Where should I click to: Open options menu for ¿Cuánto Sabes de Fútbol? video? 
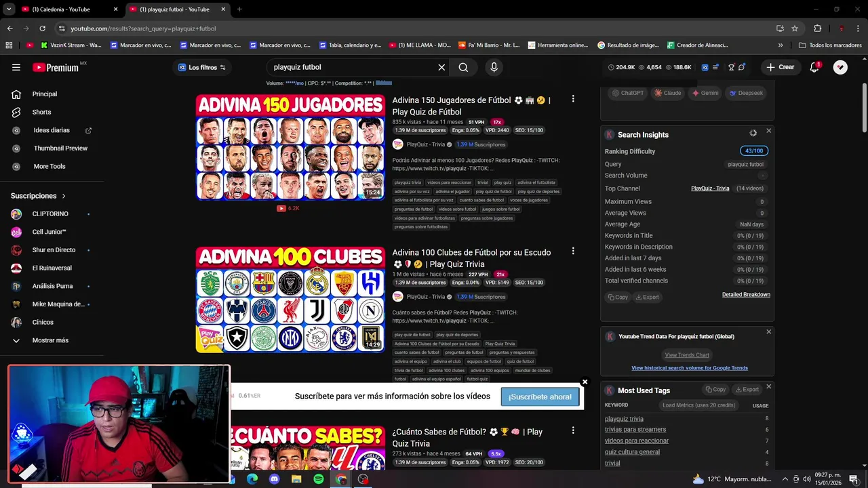pyautogui.click(x=573, y=430)
